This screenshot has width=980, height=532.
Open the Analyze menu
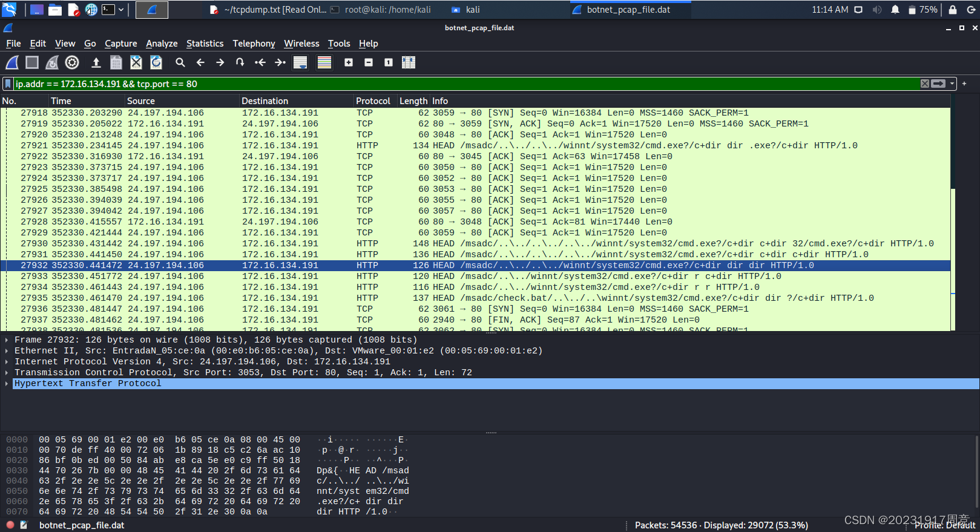pos(162,44)
